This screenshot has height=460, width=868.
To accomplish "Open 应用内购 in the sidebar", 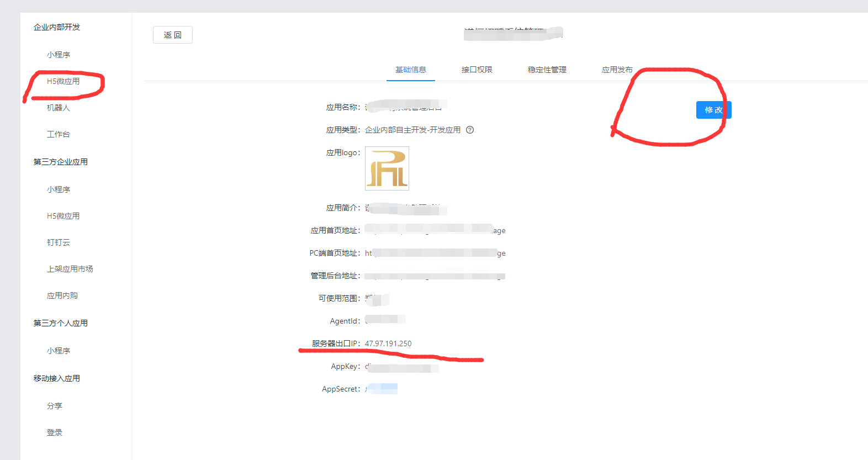I will coord(62,295).
